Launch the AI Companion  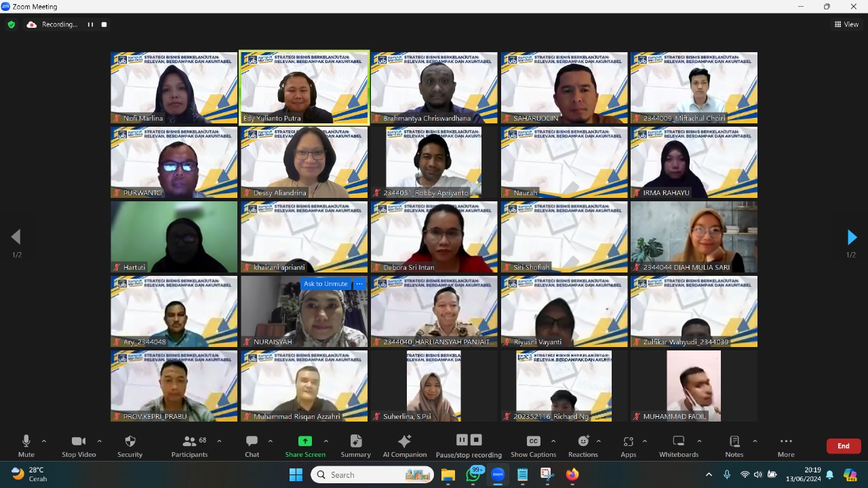404,445
